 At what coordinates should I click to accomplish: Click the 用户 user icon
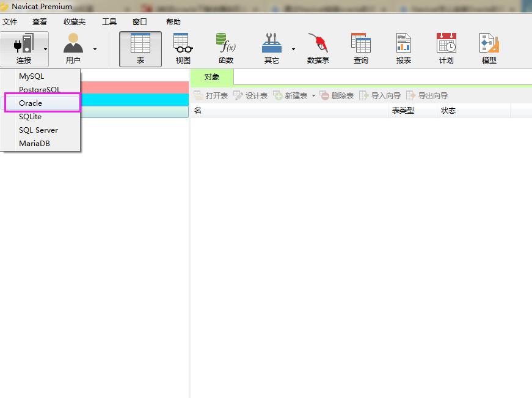click(73, 43)
